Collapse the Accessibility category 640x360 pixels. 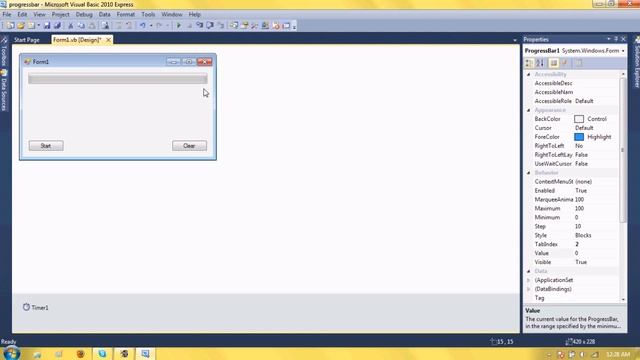pos(529,74)
